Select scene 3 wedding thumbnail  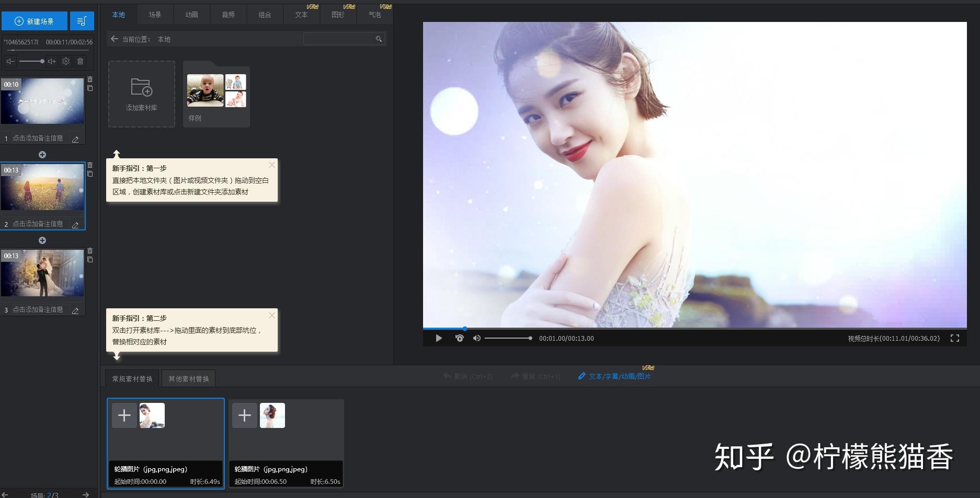coord(42,273)
